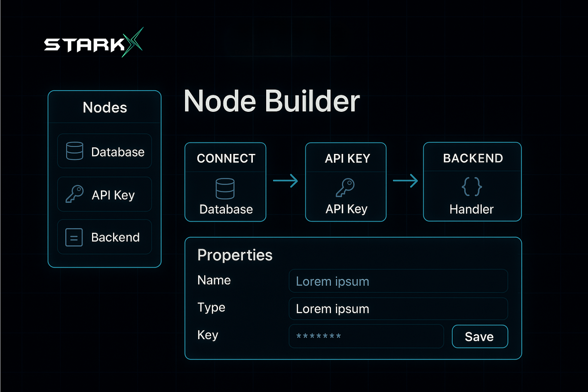Click the Node Builder title

coord(272,101)
